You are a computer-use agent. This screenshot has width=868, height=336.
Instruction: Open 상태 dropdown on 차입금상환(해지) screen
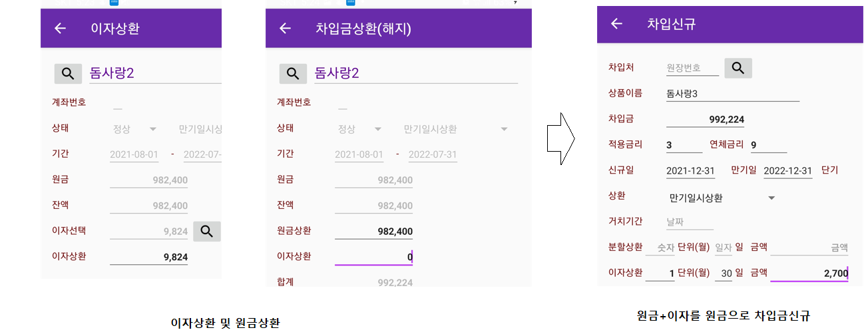click(x=359, y=129)
